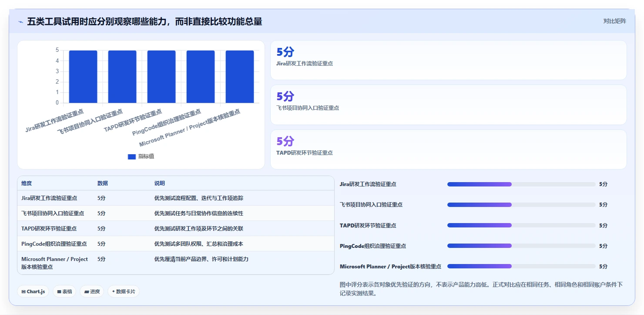Click the chart x-axis label Microsoft Planner / Project版本核验重点

[x=190, y=128]
